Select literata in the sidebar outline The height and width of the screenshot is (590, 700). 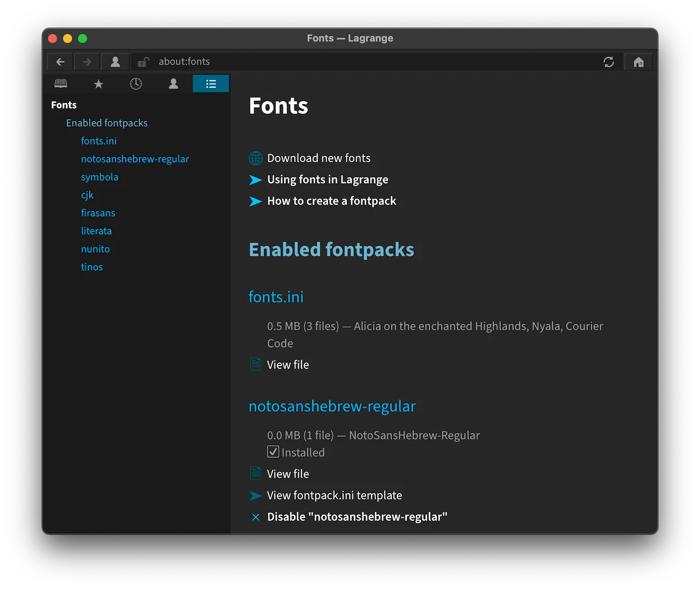pyautogui.click(x=96, y=231)
